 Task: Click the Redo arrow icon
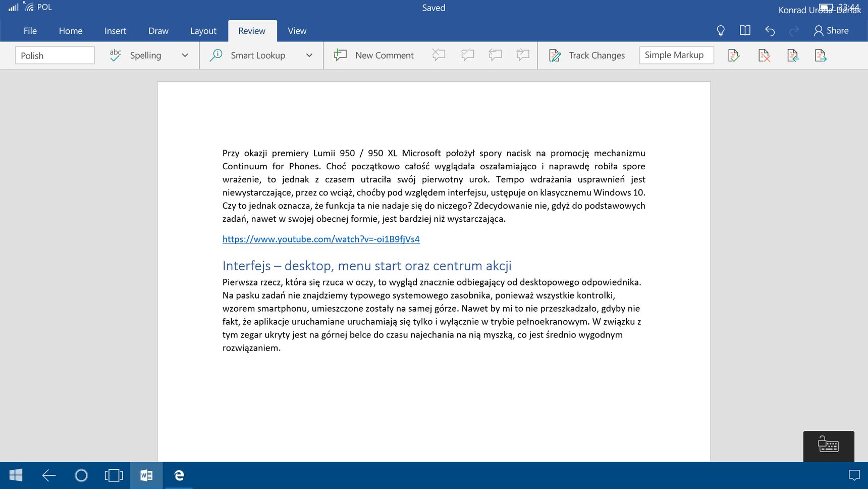[x=794, y=31]
